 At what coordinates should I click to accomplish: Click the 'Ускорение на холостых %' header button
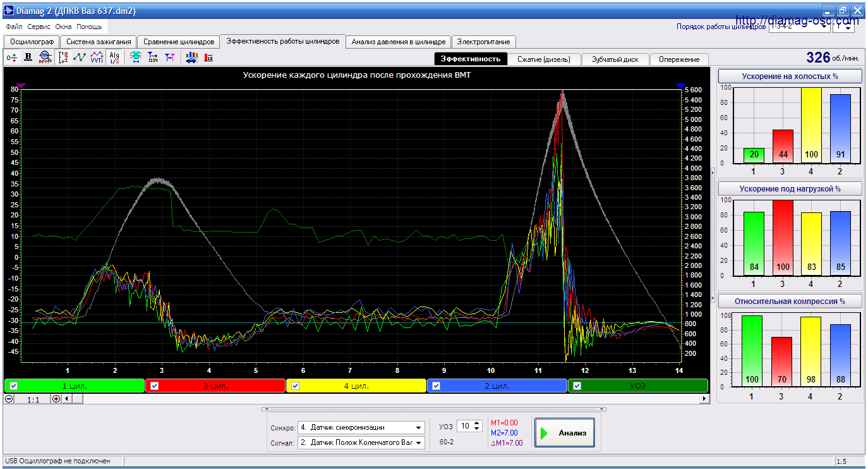coord(790,76)
